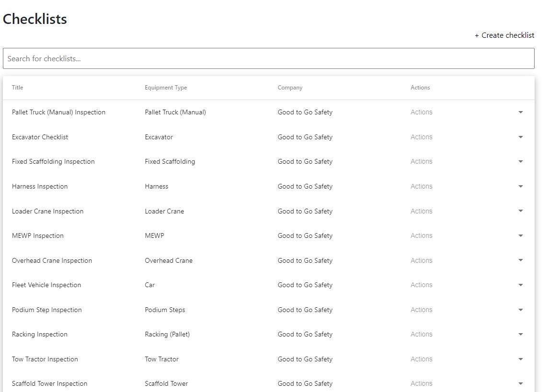
Task: Select Fleet Vehicle Inspection title
Action: coord(46,285)
